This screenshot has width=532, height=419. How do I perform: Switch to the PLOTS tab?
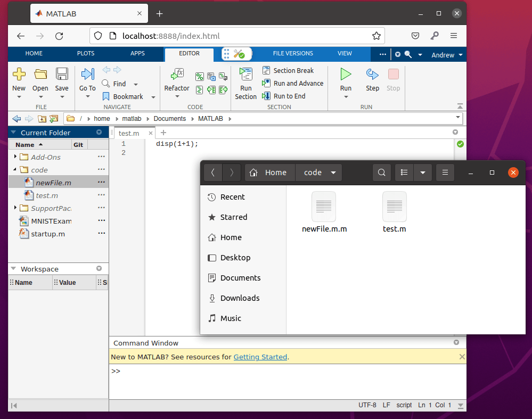(x=86, y=53)
